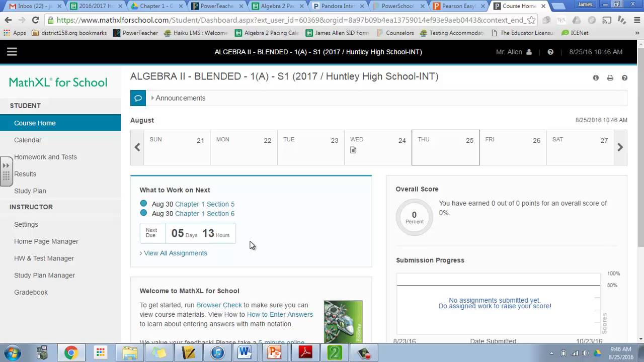Open Calendar in the sidebar
644x362 pixels.
[x=28, y=140]
